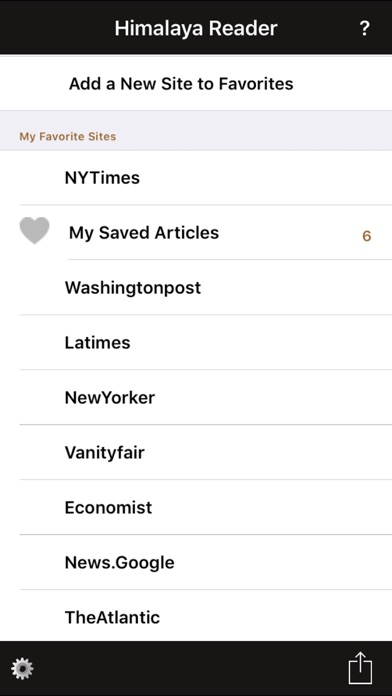This screenshot has height=696, width=392.
Task: Tap the share icon in bottom bar
Action: coord(360,667)
